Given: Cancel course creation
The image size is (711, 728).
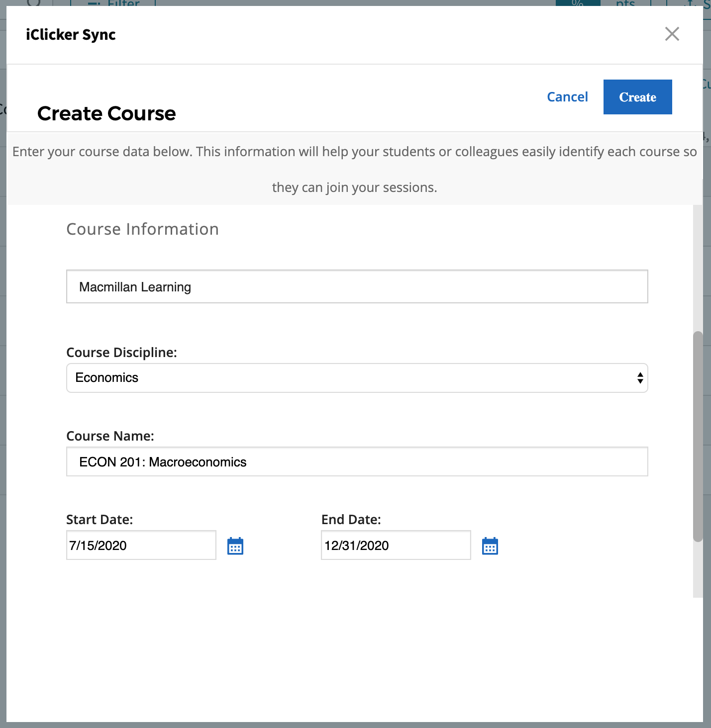Looking at the screenshot, I should coord(567,97).
